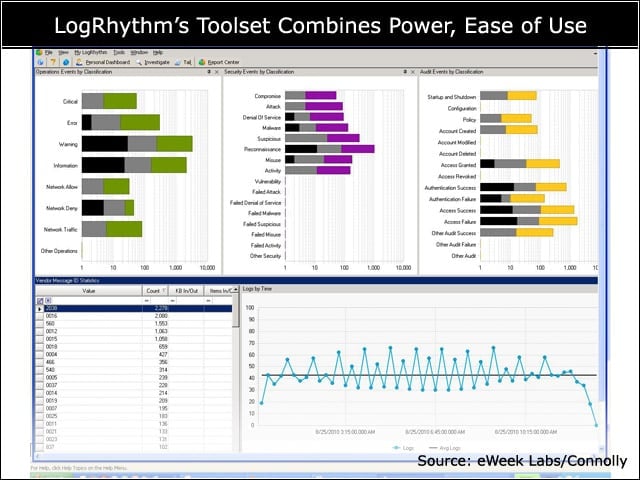This screenshot has height=480, width=640.
Task: Click the Startup and Shutdown label
Action: coord(451,97)
